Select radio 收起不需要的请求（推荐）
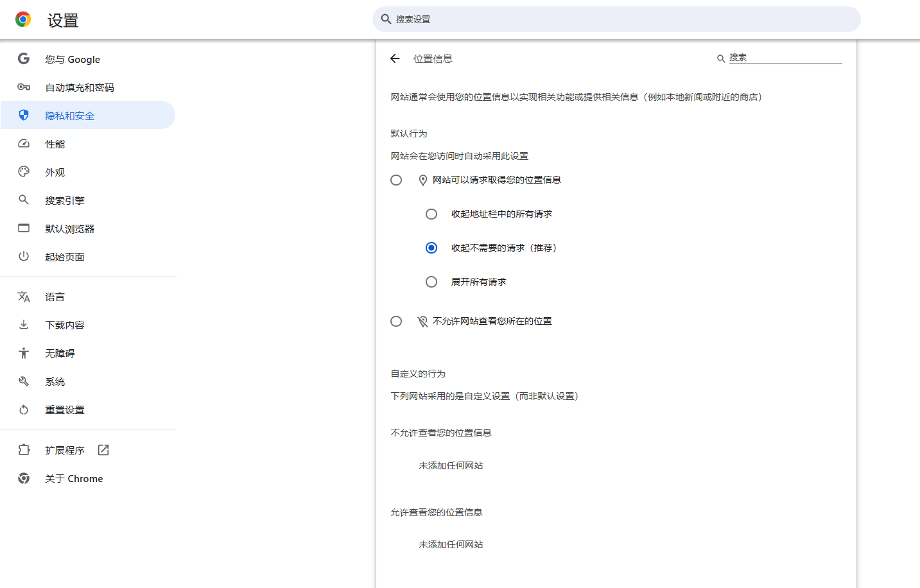The image size is (920, 588). tap(431, 248)
